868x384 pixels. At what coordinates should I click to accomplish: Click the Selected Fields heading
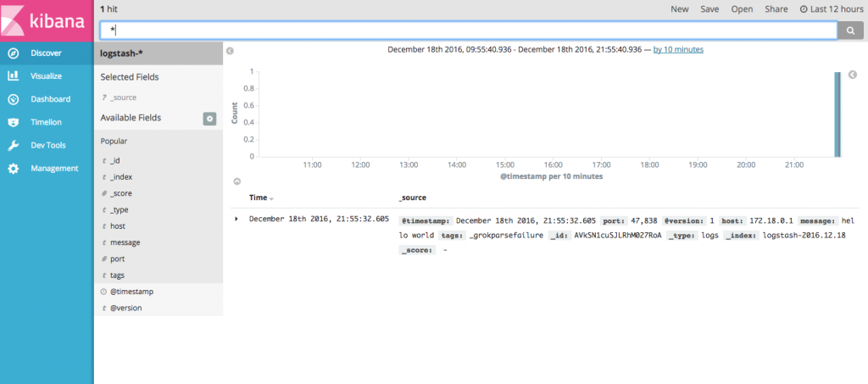click(x=130, y=77)
